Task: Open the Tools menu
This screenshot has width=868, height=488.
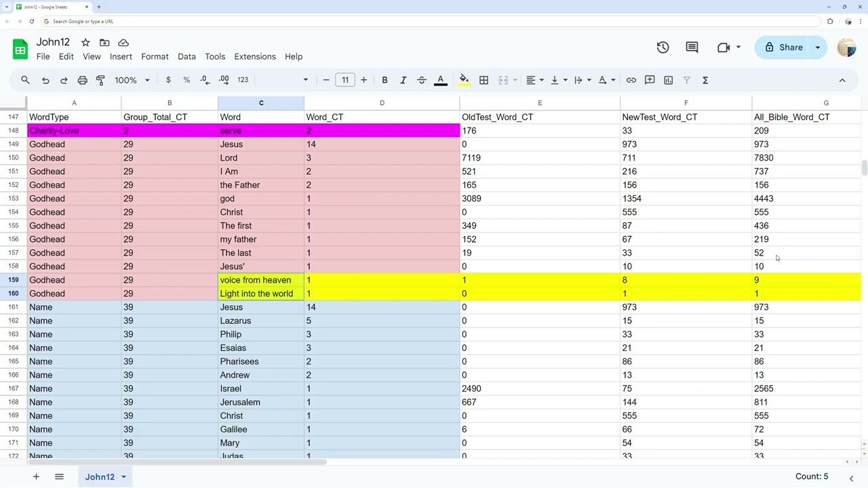Action: point(215,56)
